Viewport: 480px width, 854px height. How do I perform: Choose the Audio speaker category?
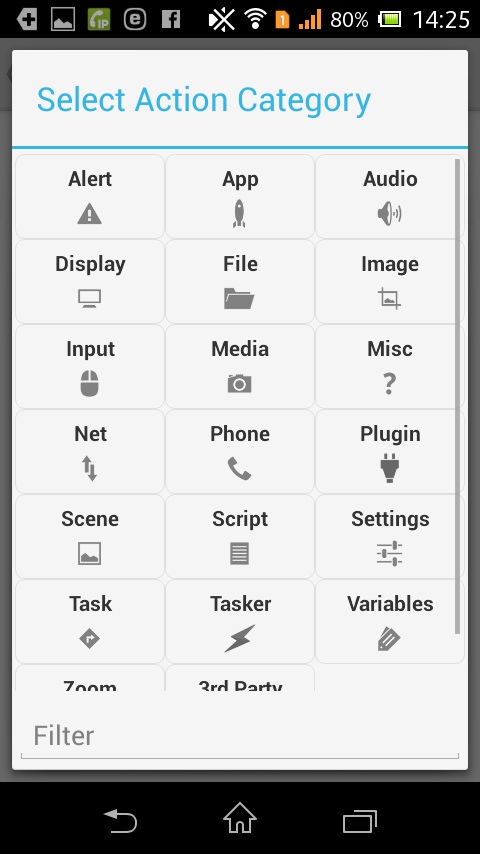point(390,197)
